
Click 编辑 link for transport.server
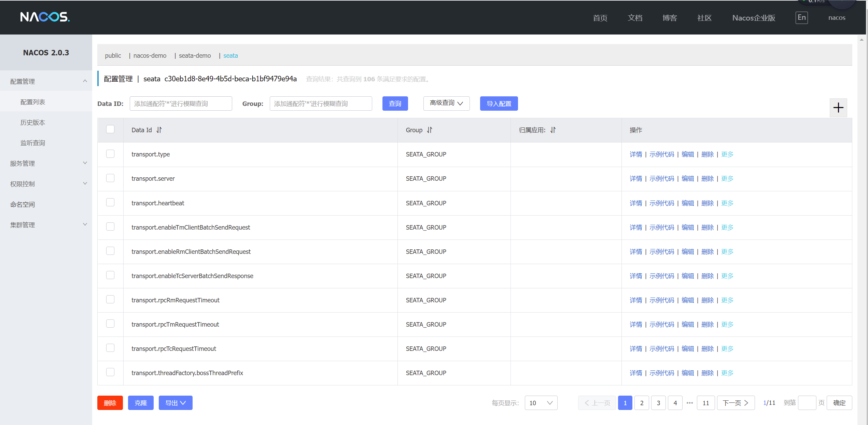687,179
